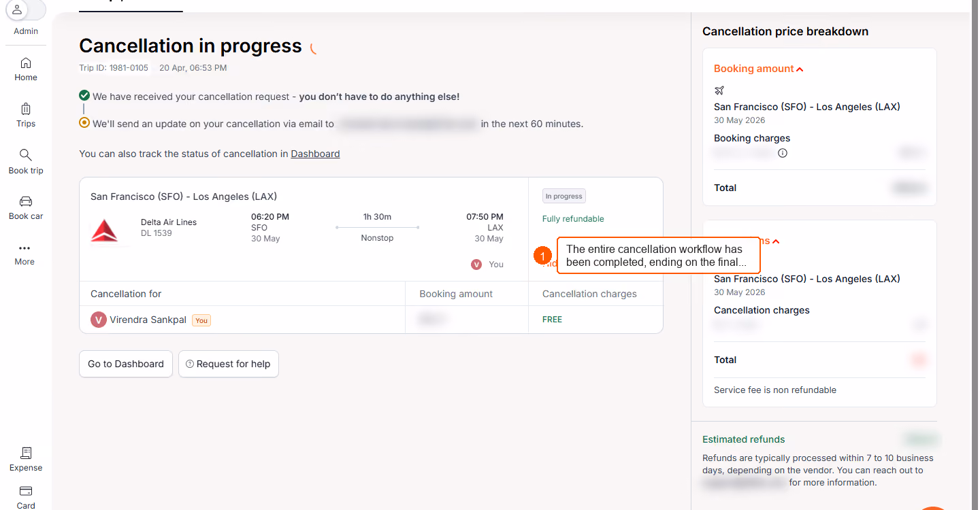Click traveler avatar next to You
This screenshot has height=510, width=980.
tap(476, 265)
